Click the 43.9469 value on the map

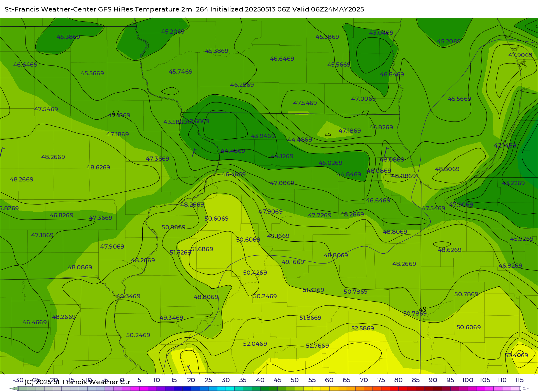[263, 136]
